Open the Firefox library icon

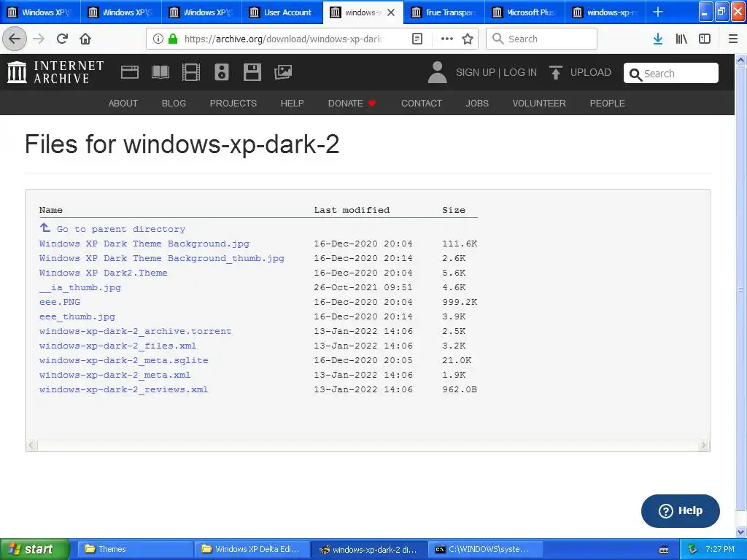point(681,39)
